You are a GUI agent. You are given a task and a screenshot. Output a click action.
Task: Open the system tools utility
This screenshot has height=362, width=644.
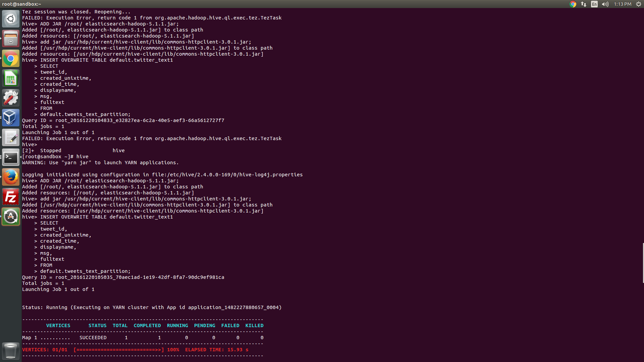[11, 98]
